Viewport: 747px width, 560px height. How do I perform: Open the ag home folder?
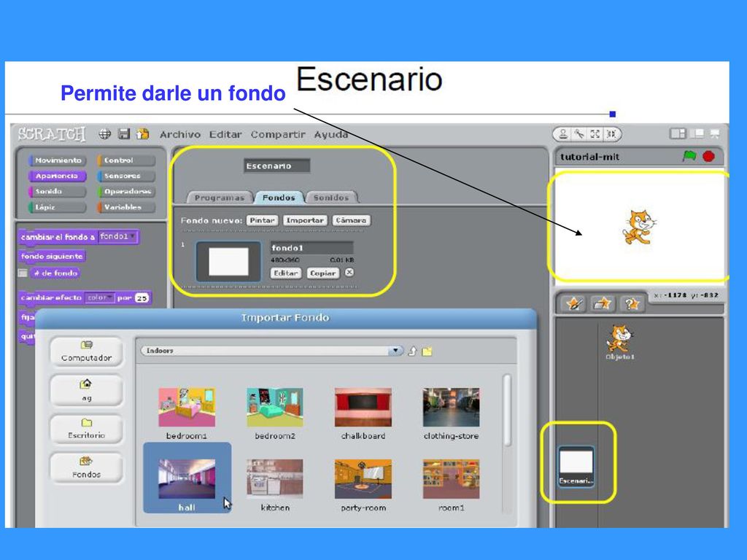pyautogui.click(x=86, y=391)
